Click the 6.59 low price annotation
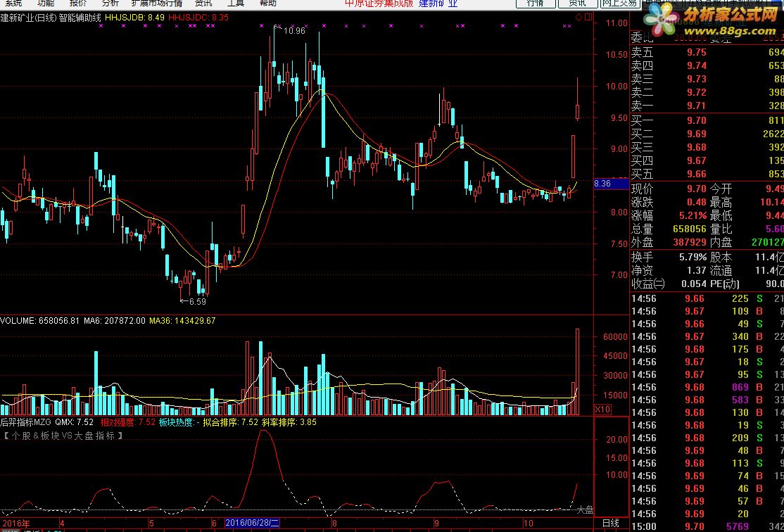The height and width of the screenshot is (532, 784). click(x=198, y=302)
